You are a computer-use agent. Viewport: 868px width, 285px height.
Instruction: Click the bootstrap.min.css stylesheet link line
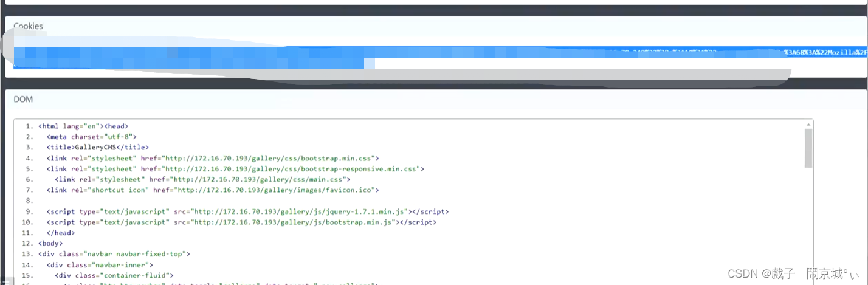pos(213,158)
